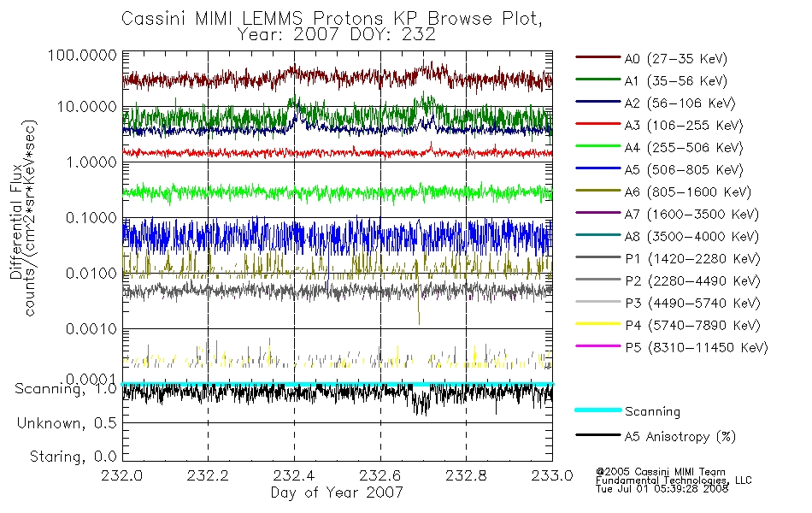Click the Staring, 0.0 axis label
Viewport: 812px width, 513px height.
coord(73,457)
